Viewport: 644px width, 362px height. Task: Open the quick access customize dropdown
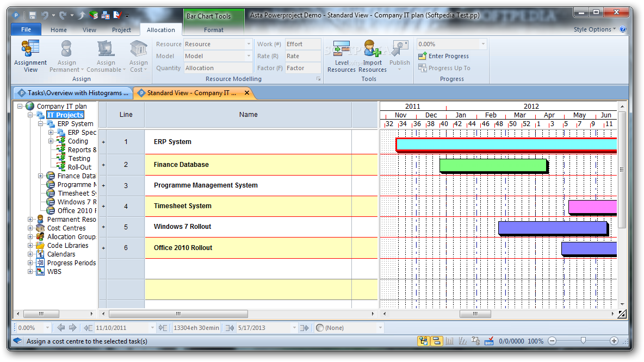click(127, 16)
